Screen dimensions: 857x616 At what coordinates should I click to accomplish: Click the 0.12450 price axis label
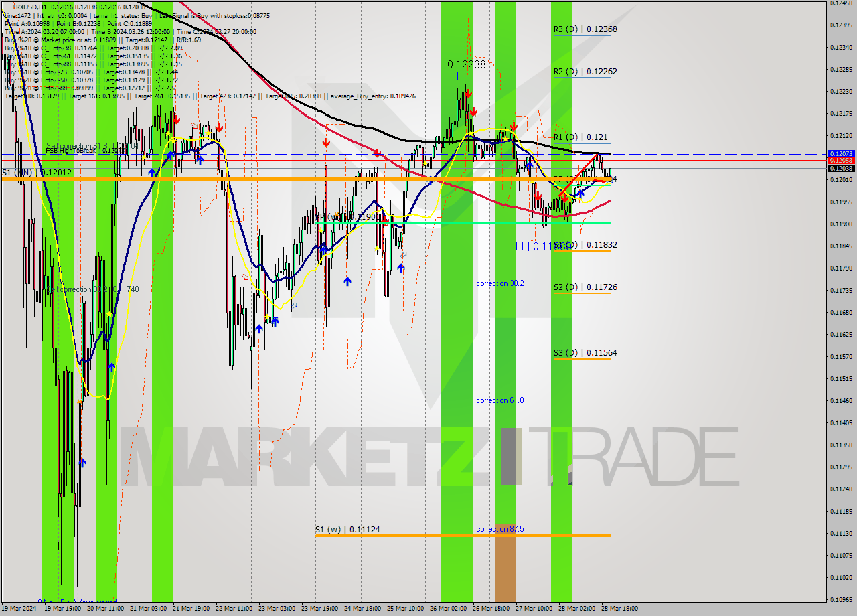click(841, 3)
